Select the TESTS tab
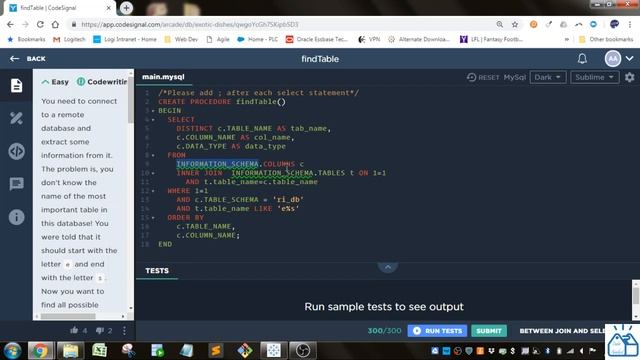The image size is (640, 360). pos(157,271)
